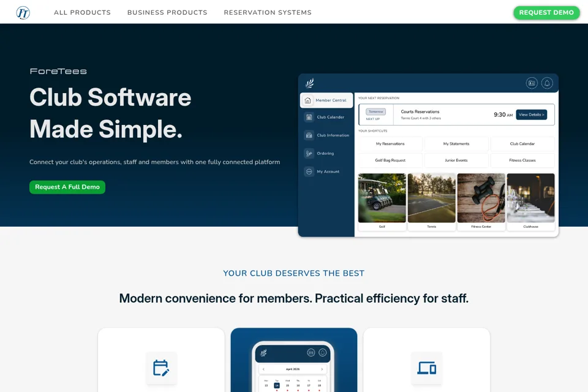Go to previous month in phone calendar
588x392 pixels.
coord(263,369)
